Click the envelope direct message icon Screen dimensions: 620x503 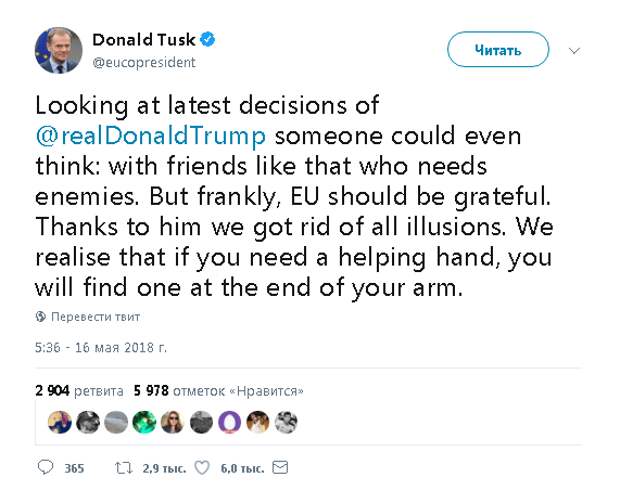pos(280,468)
